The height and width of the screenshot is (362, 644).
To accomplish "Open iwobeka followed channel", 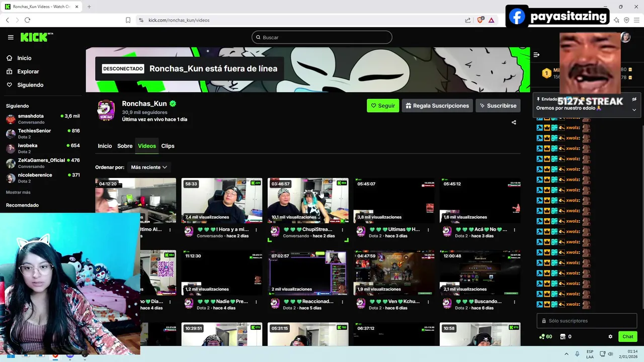I will coord(43,148).
